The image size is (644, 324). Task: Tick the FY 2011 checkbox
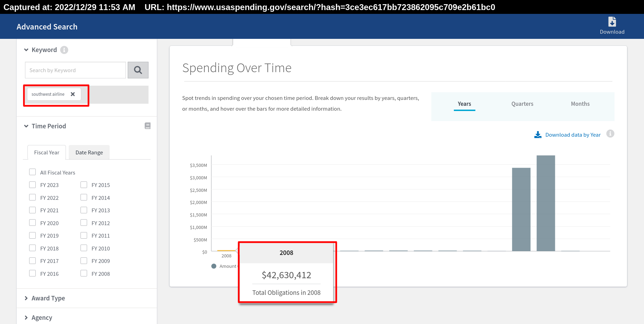[84, 235]
